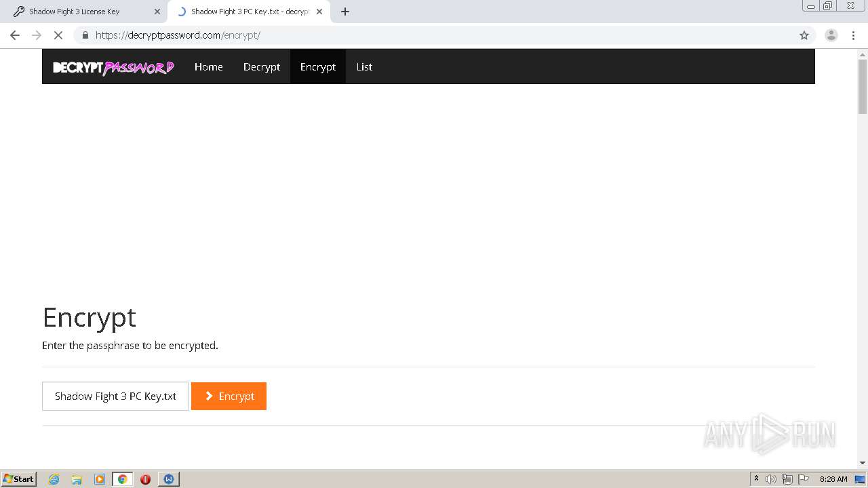Viewport: 868px width, 488px height.
Task: Stop page loading with the X icon
Action: tap(58, 35)
